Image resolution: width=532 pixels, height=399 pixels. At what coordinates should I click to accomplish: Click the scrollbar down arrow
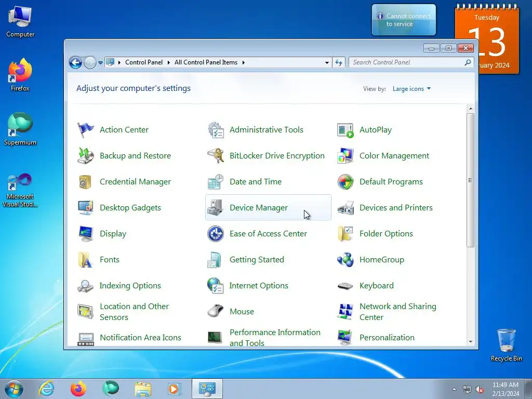coord(471,342)
